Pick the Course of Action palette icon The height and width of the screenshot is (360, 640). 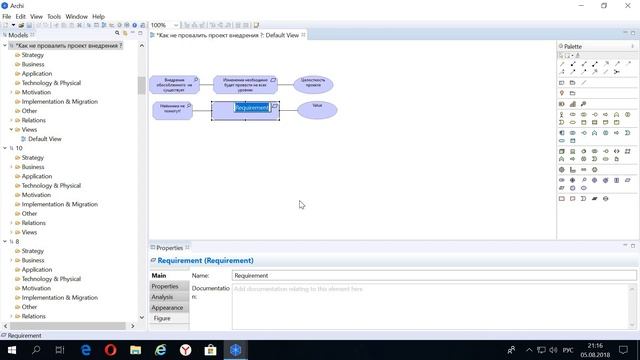(583, 104)
